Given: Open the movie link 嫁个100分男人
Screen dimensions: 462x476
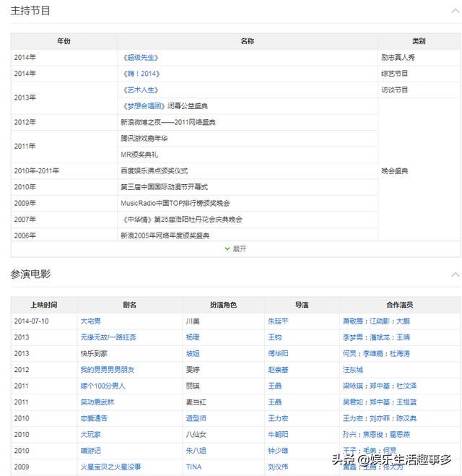Looking at the screenshot, I should [x=103, y=386].
